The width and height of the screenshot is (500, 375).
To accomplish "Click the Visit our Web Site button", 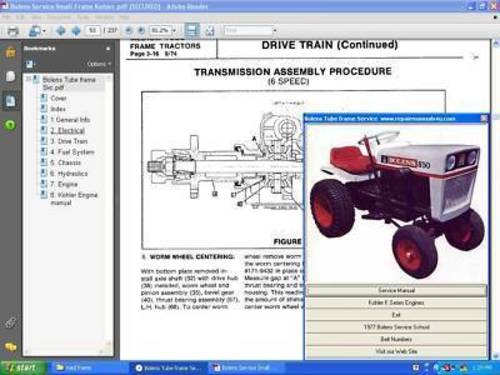I will [x=396, y=351].
